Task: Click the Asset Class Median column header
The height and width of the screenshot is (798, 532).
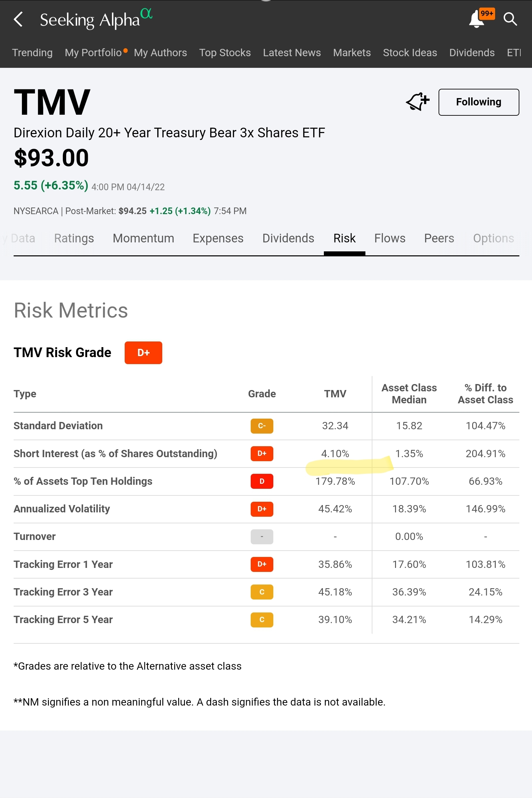Action: click(x=409, y=394)
